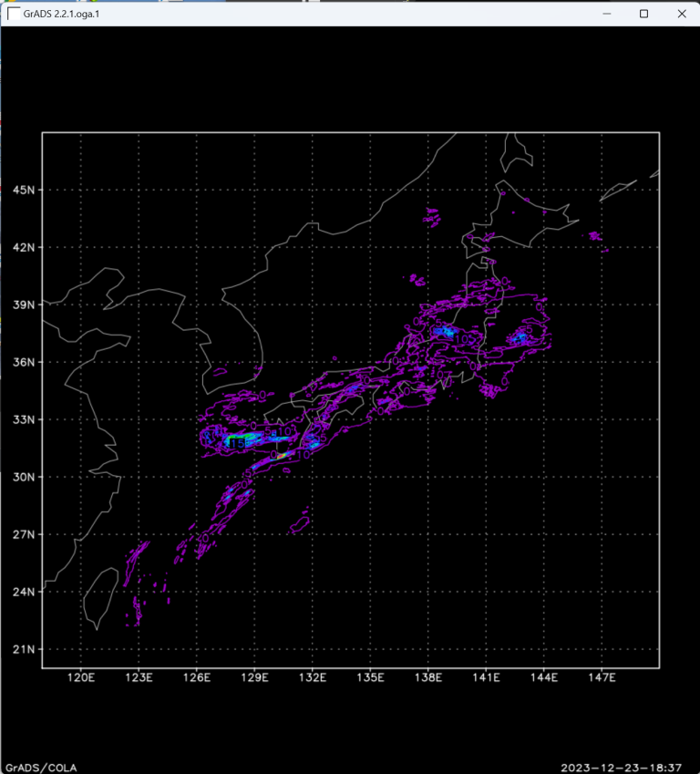Pick the 30N latitude tick label
700x774 pixels.
pos(25,477)
